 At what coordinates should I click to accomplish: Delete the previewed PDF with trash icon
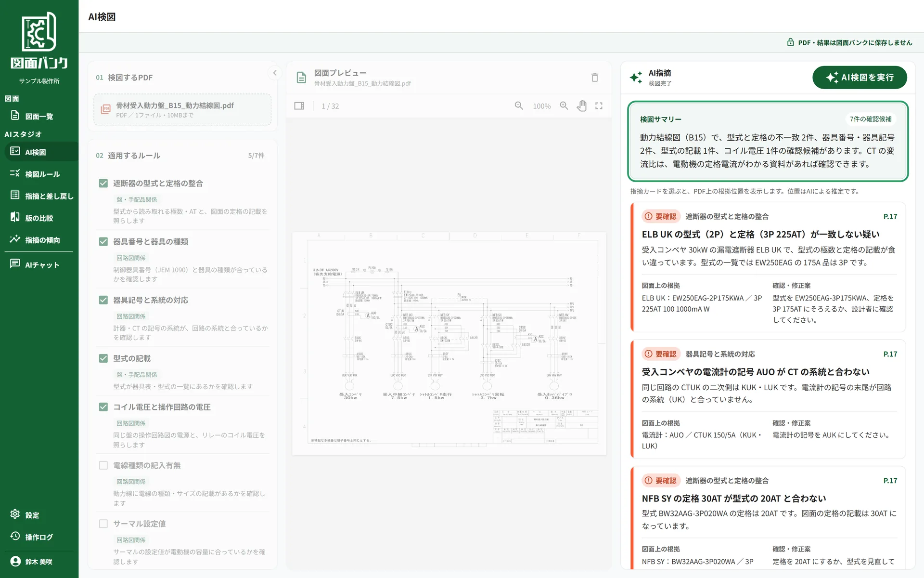click(595, 78)
